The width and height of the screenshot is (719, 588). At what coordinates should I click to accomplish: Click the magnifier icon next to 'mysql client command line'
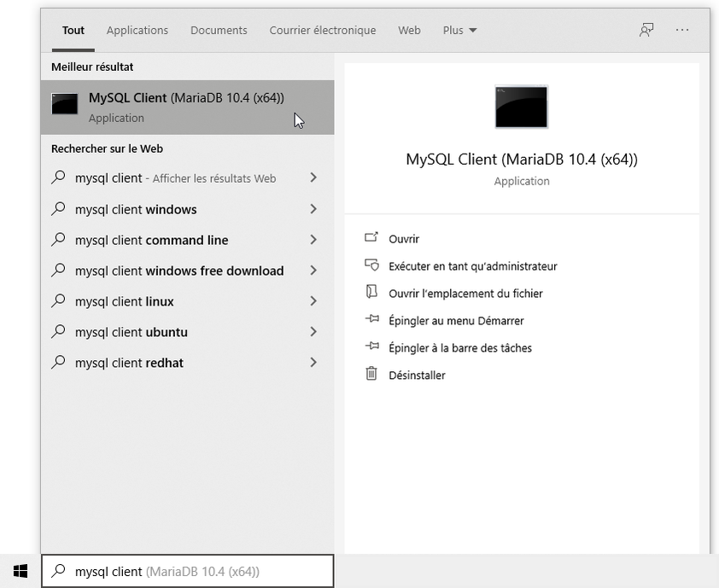(58, 239)
